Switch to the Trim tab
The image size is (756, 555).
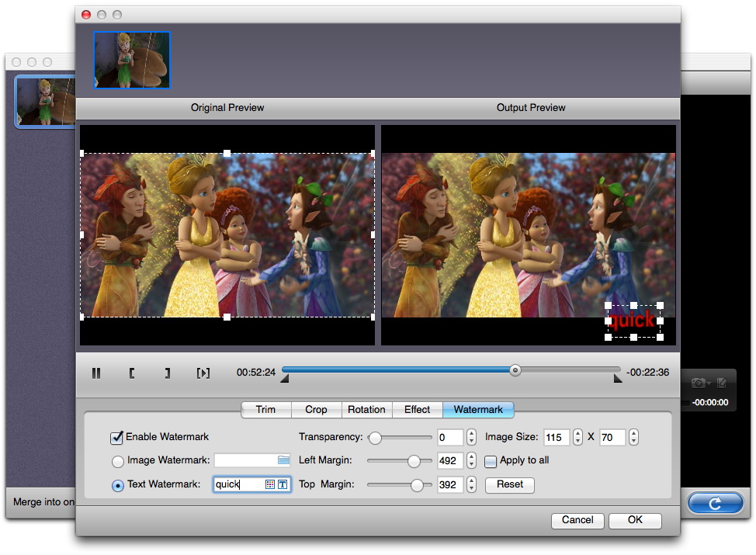[x=265, y=409]
